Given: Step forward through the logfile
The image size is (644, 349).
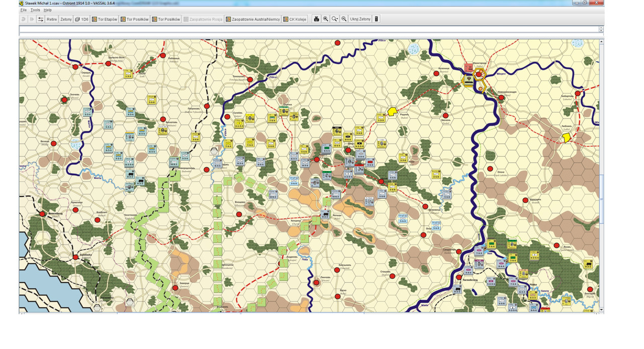Looking at the screenshot, I should [x=32, y=19].
